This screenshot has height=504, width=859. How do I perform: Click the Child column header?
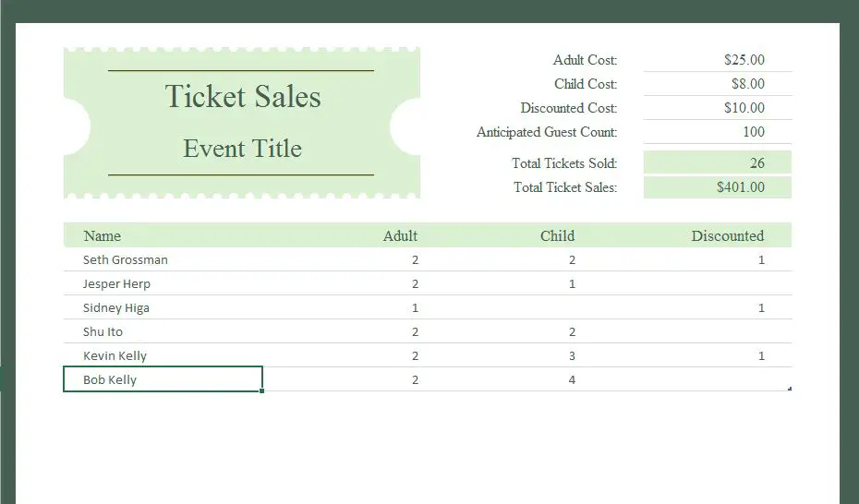pyautogui.click(x=557, y=236)
